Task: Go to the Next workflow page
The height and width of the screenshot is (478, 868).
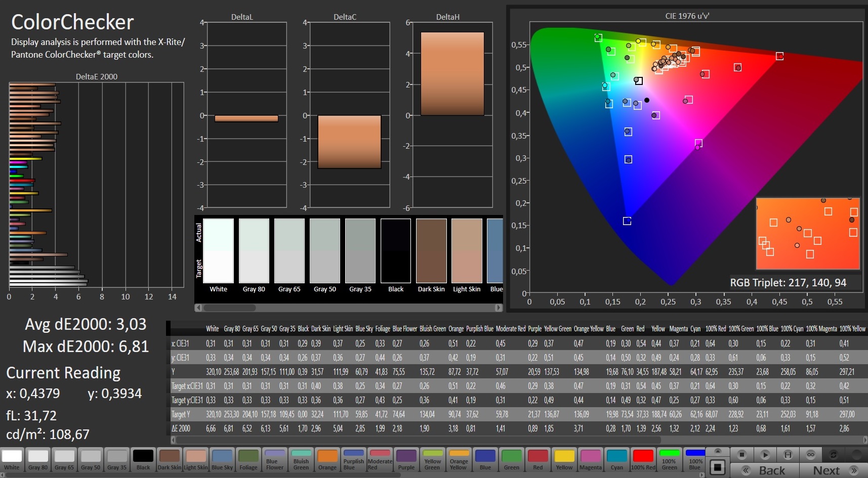Action: [x=834, y=470]
